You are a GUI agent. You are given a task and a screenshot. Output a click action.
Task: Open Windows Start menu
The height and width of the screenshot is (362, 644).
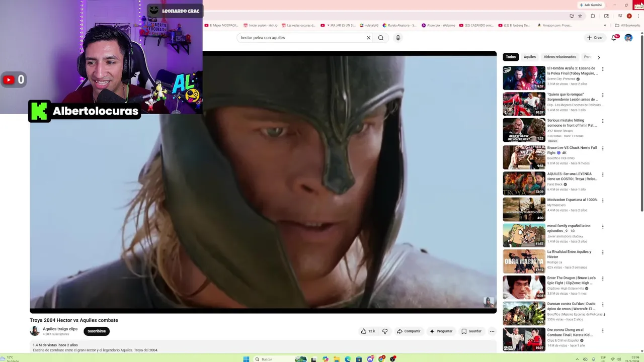[x=246, y=359]
